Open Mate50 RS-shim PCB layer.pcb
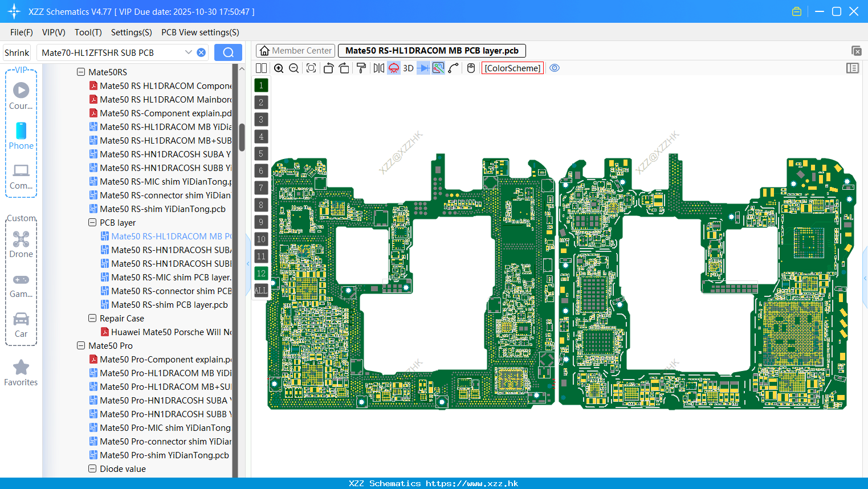 pos(165,304)
